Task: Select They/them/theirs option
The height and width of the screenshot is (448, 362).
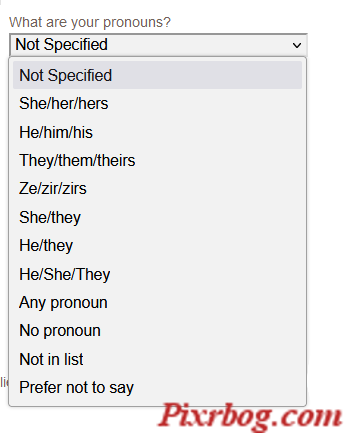Action: 157,160
